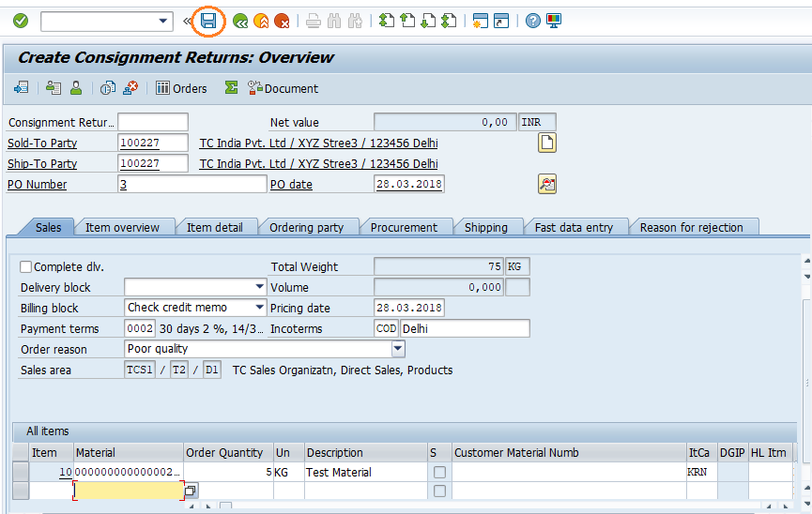Open the Delivery block dropdown
The image size is (812, 514).
[259, 287]
